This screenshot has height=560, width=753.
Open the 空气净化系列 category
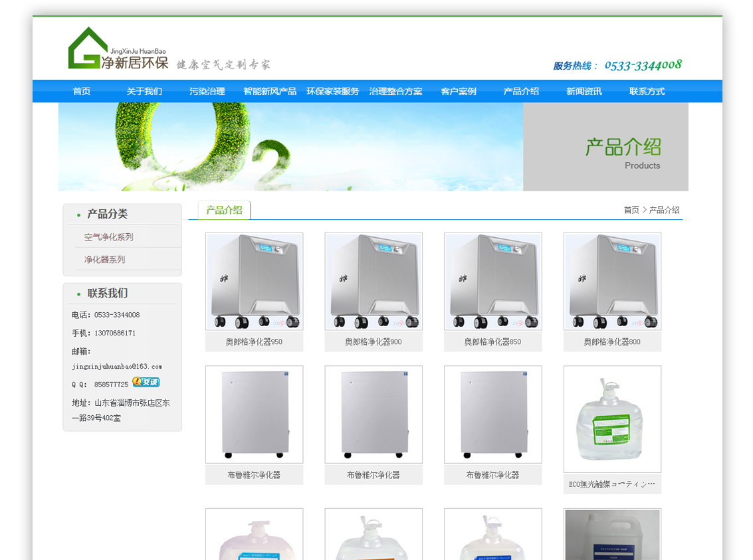click(108, 236)
